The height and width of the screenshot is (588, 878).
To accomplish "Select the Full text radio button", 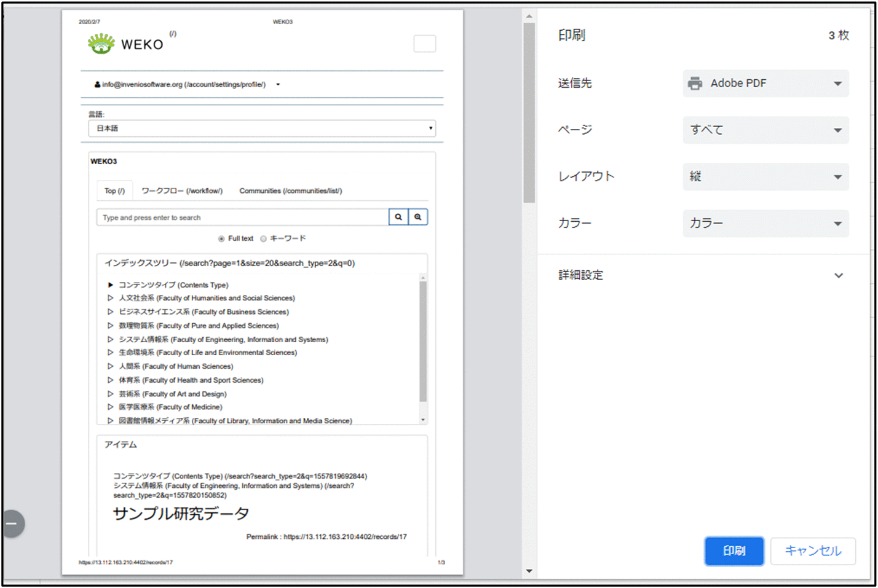I will [x=221, y=239].
